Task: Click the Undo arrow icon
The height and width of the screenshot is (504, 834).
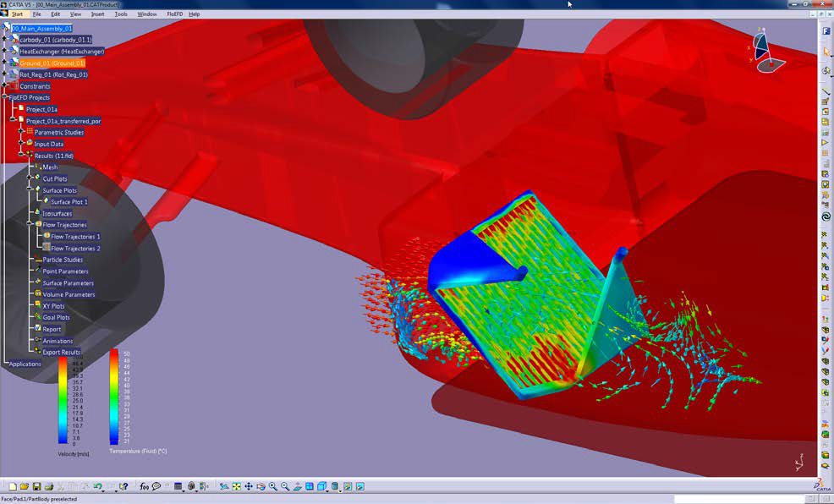Action: point(97,486)
